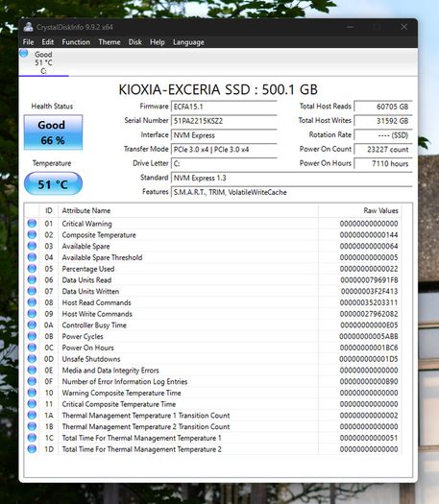The width and height of the screenshot is (439, 504).
Task: Click the status orb for Composite Temperature row
Action: tap(32, 234)
